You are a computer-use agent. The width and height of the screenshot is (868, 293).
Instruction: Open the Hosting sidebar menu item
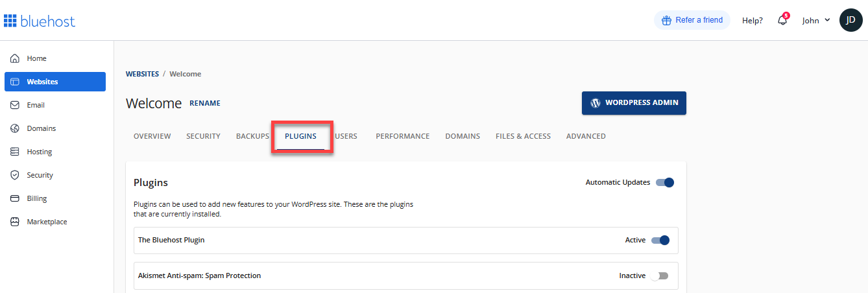55,152
